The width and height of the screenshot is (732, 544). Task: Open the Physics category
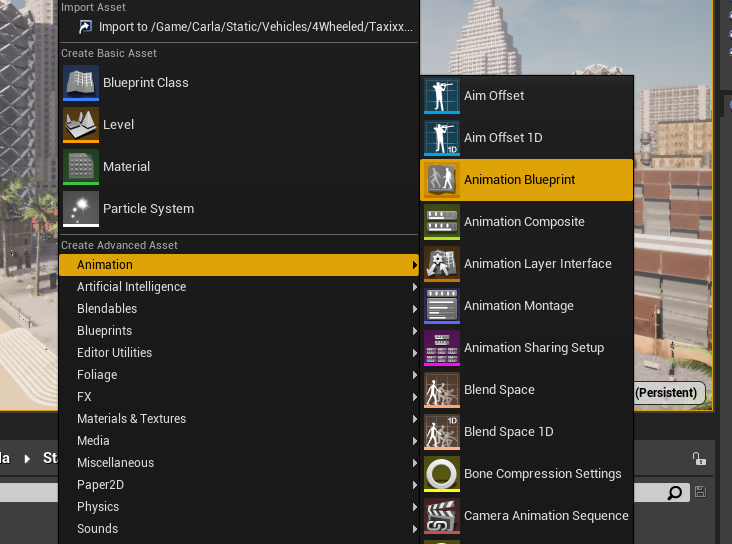coord(239,507)
